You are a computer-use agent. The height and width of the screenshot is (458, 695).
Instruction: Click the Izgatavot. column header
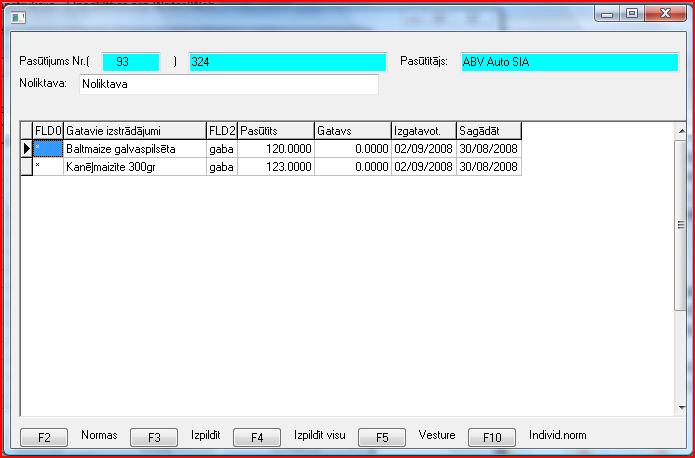pyautogui.click(x=423, y=131)
